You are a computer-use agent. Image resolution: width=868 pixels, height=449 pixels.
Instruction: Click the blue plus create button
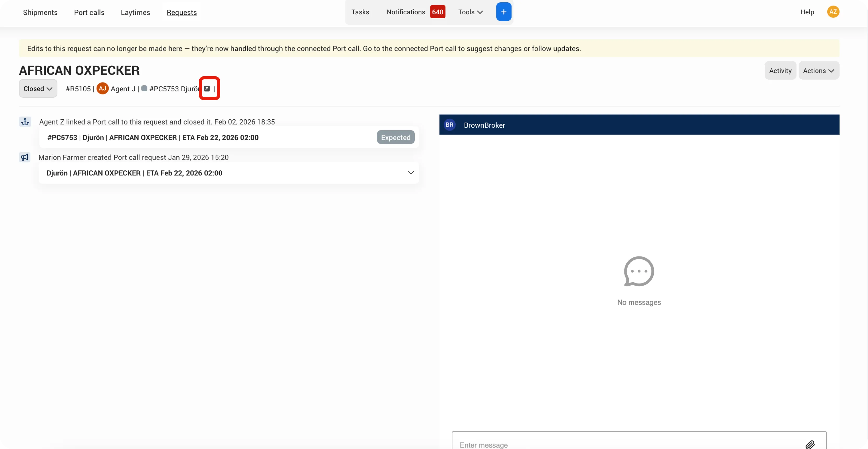tap(503, 12)
